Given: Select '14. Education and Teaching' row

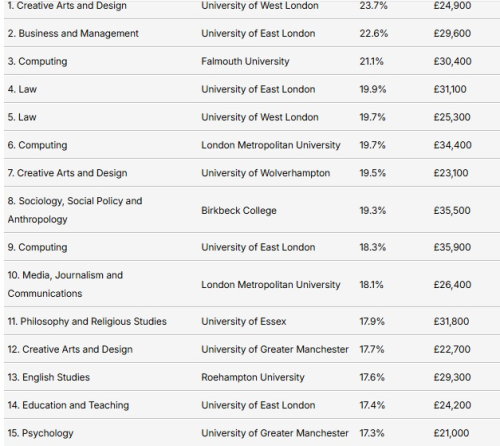Looking at the screenshot, I should (252, 405).
